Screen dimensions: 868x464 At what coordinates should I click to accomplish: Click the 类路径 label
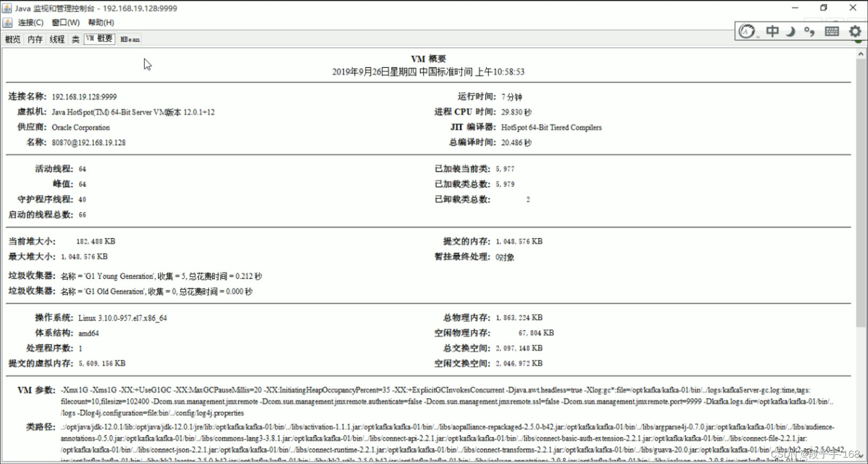coord(41,427)
